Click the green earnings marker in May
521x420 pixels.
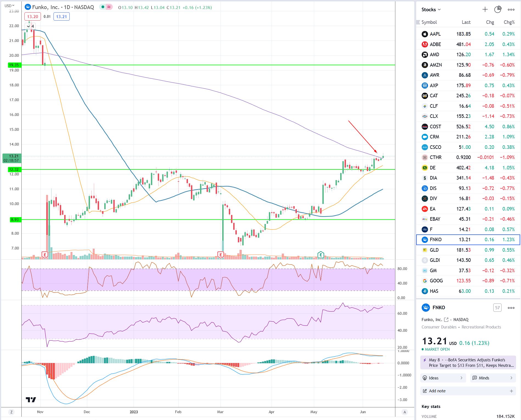pos(321,255)
